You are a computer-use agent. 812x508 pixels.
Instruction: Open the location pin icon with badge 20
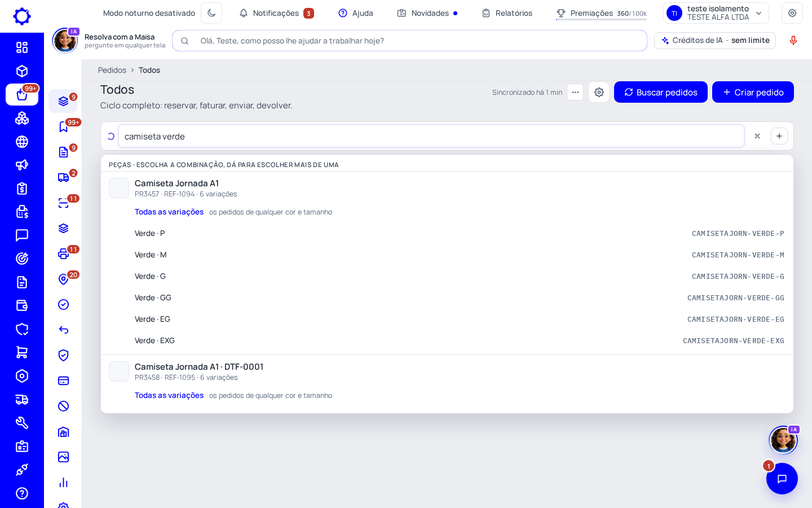64,279
